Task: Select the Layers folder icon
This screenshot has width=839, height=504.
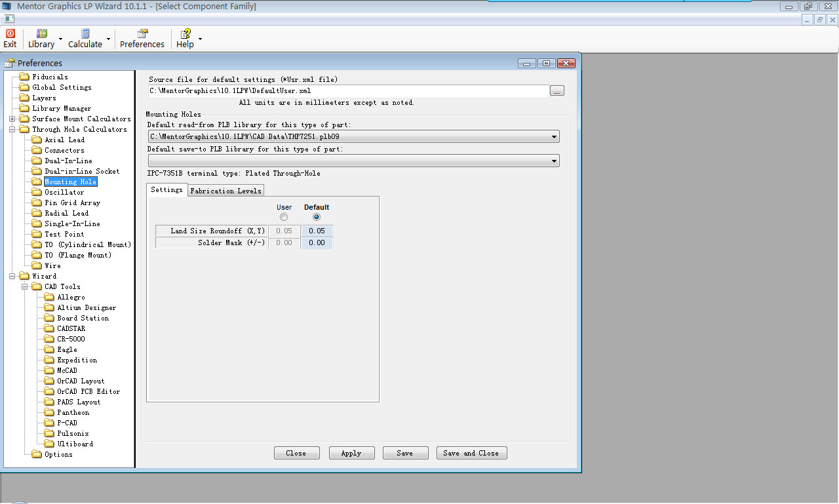Action: (x=24, y=98)
